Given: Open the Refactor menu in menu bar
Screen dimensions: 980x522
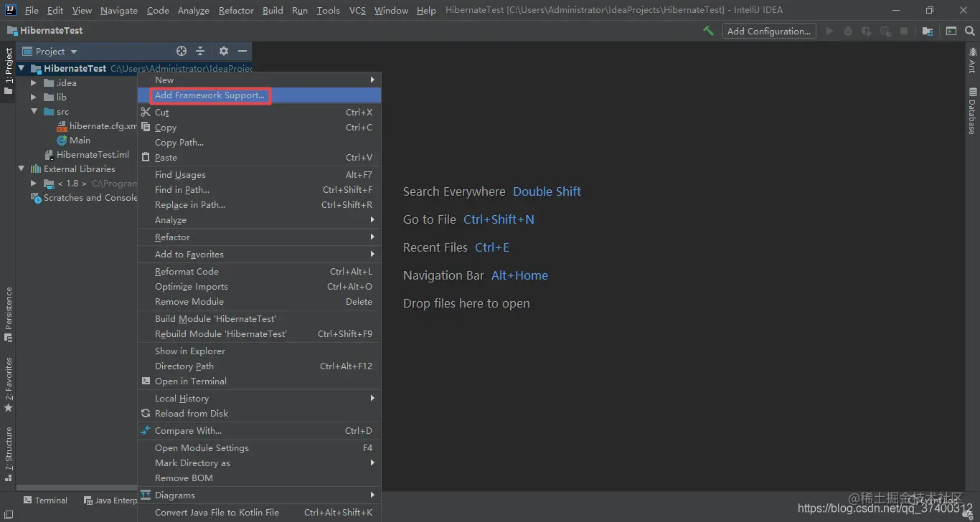Looking at the screenshot, I should click(236, 10).
